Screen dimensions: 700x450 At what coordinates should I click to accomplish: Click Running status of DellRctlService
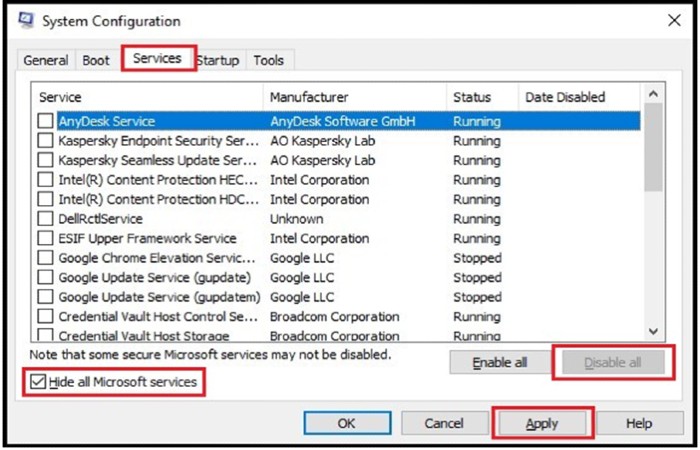click(477, 219)
